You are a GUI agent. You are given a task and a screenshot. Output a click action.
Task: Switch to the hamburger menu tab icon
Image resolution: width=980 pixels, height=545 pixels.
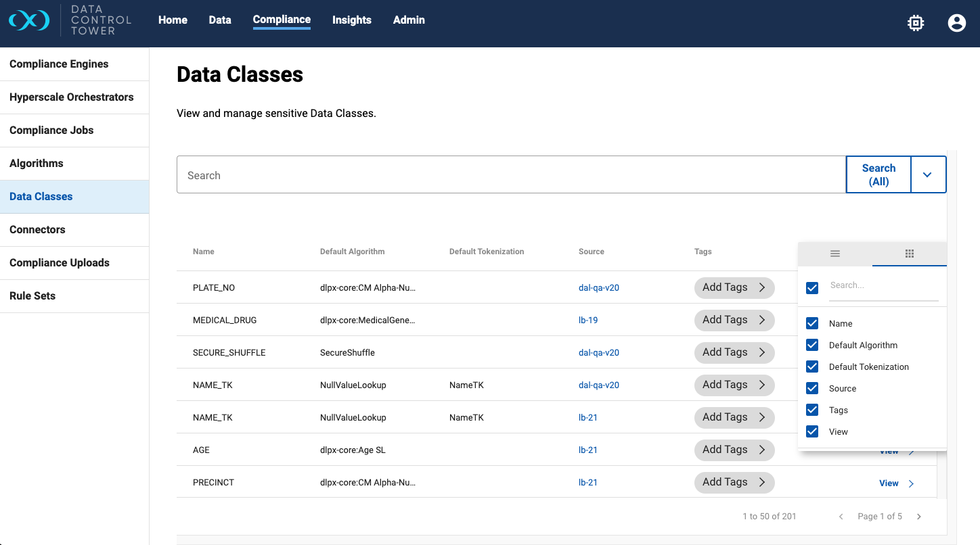pos(835,254)
